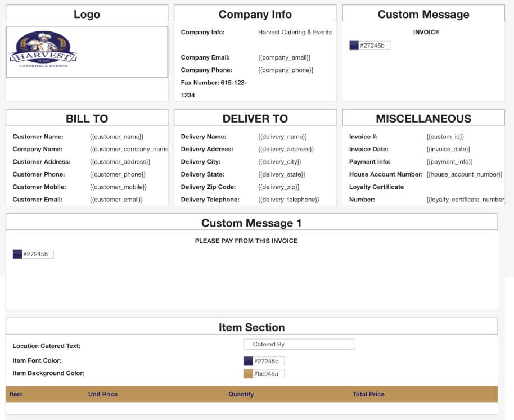Click the Harvest Catering logo image

pyautogui.click(x=43, y=52)
